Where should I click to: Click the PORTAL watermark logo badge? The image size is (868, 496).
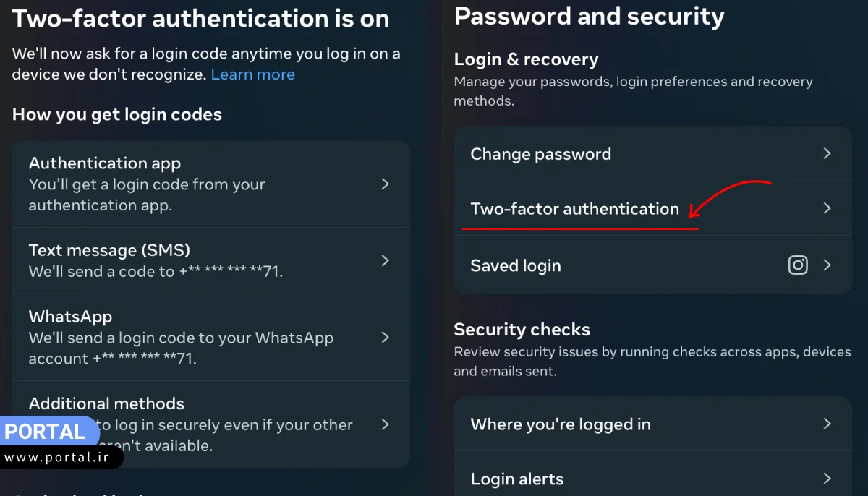45,432
